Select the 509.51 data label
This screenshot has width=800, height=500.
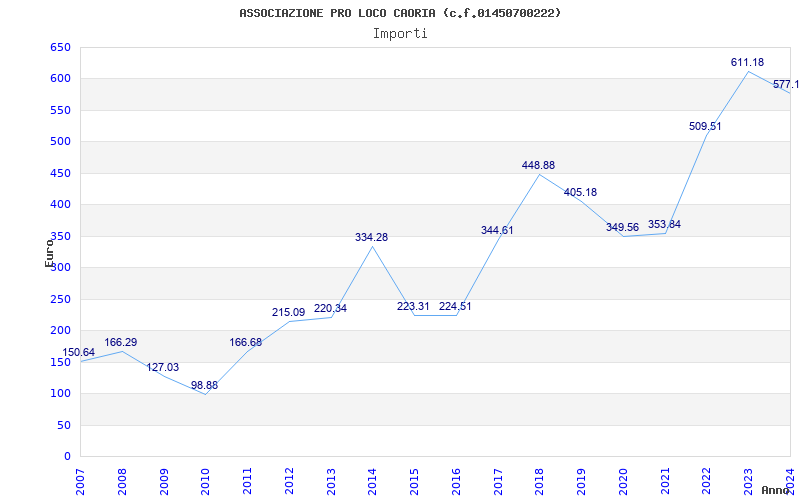(x=705, y=127)
